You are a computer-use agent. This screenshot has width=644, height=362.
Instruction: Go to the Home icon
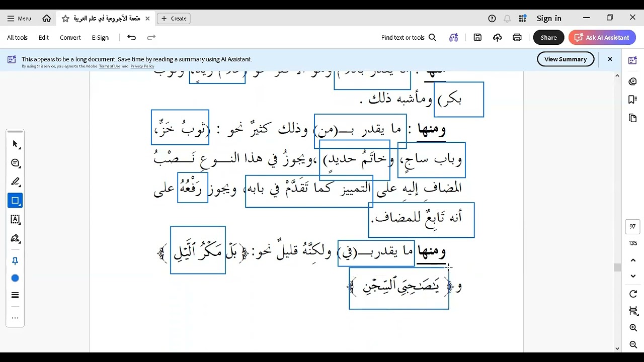coord(47,19)
